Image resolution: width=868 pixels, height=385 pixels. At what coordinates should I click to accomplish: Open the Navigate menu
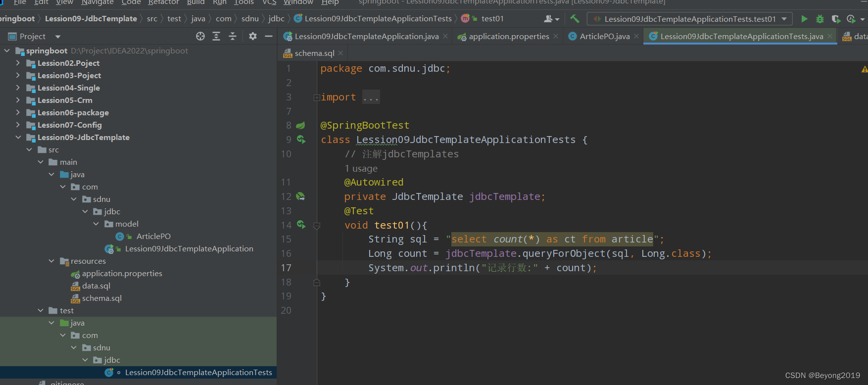[x=97, y=2]
